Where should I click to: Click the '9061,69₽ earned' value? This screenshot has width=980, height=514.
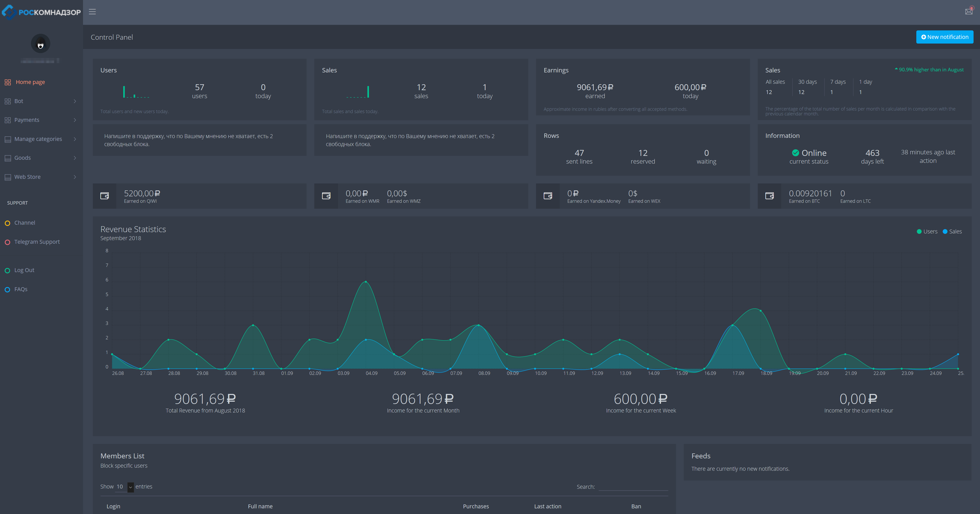point(595,91)
